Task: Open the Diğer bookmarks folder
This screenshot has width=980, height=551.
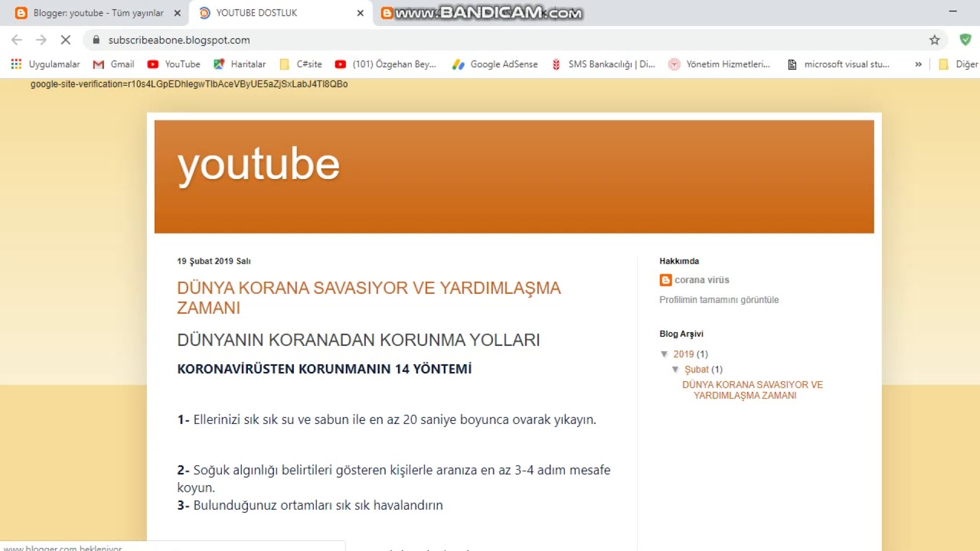Action: [959, 64]
